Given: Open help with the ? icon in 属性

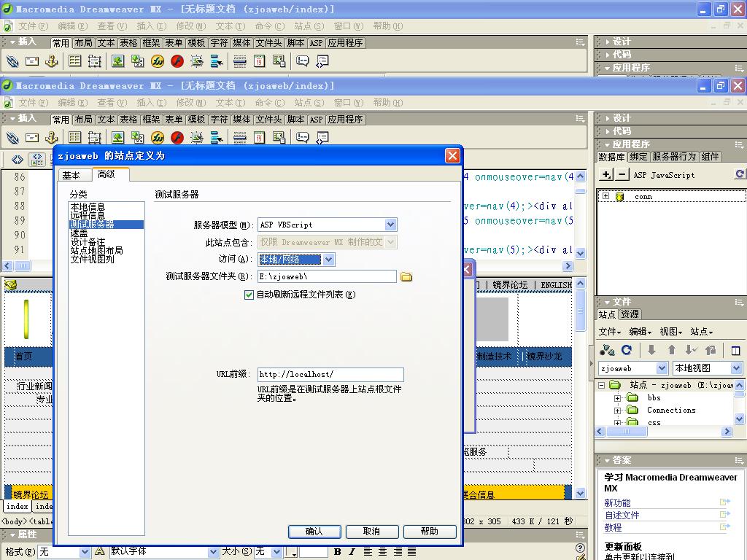Looking at the screenshot, I should click(x=580, y=548).
